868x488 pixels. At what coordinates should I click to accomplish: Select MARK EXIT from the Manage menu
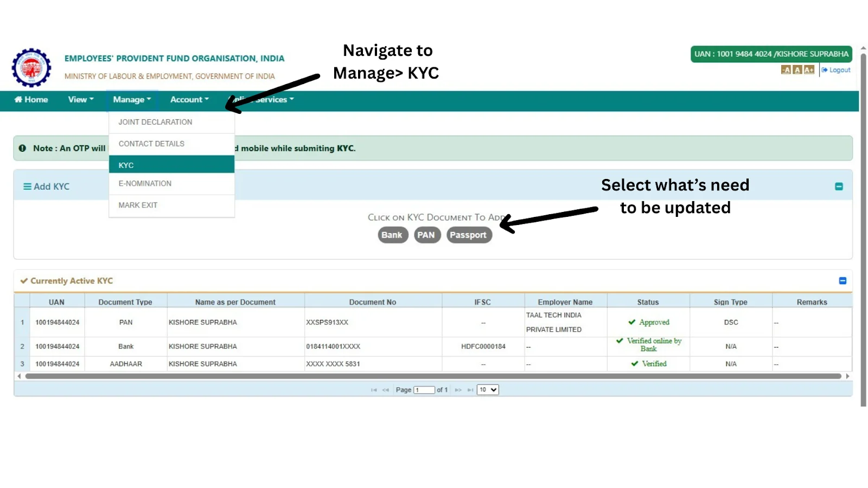pyautogui.click(x=138, y=205)
